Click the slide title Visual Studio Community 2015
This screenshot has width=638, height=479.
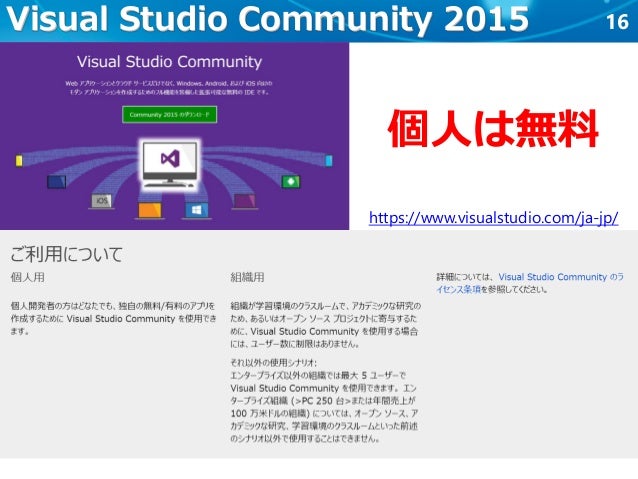[267, 19]
